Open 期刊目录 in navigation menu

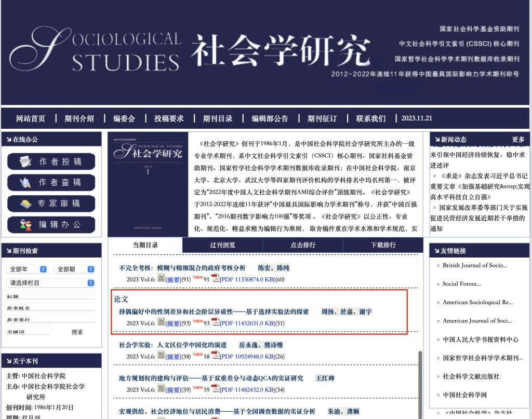[x=218, y=118]
